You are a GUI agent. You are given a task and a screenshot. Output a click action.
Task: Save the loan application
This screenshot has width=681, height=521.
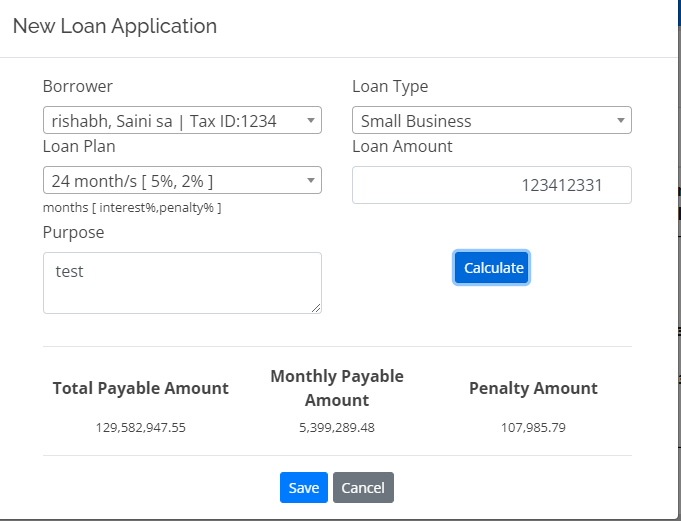pos(304,488)
